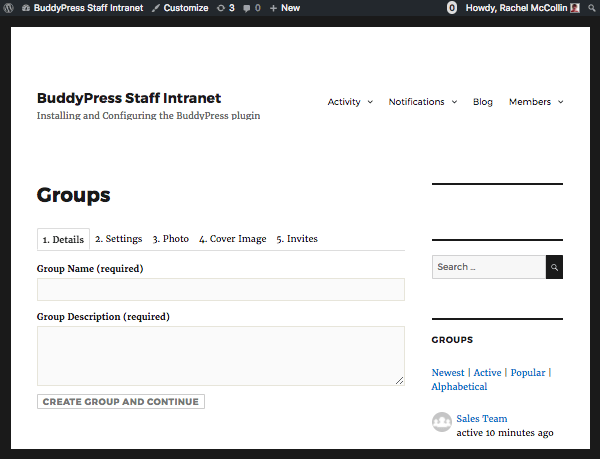The height and width of the screenshot is (459, 600).
Task: Select the 'active 10 minutes ago' text
Action: point(505,433)
